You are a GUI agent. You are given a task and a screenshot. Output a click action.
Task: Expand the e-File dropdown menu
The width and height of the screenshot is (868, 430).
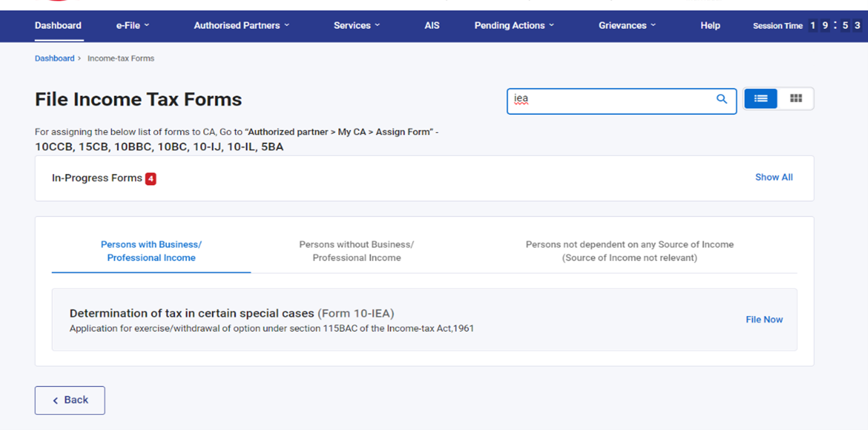132,26
